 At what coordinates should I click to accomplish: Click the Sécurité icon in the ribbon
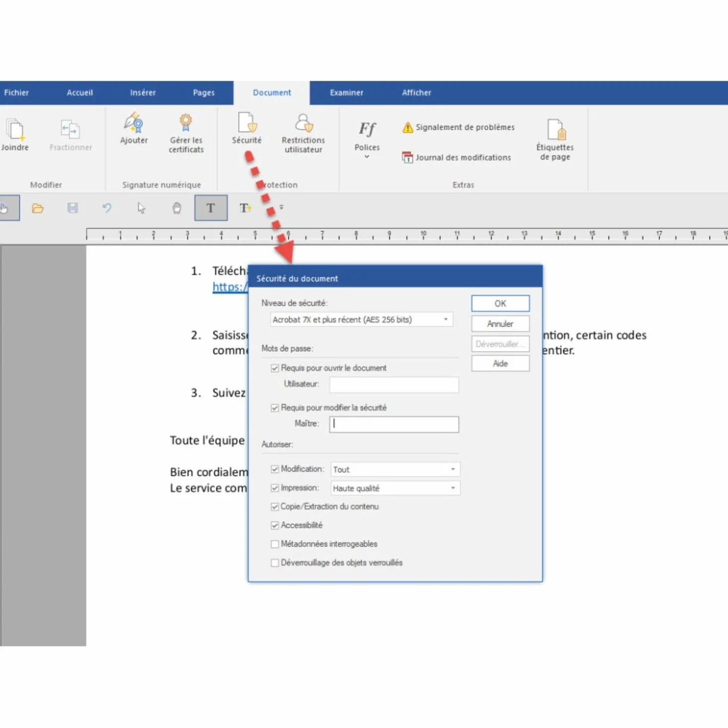247,128
